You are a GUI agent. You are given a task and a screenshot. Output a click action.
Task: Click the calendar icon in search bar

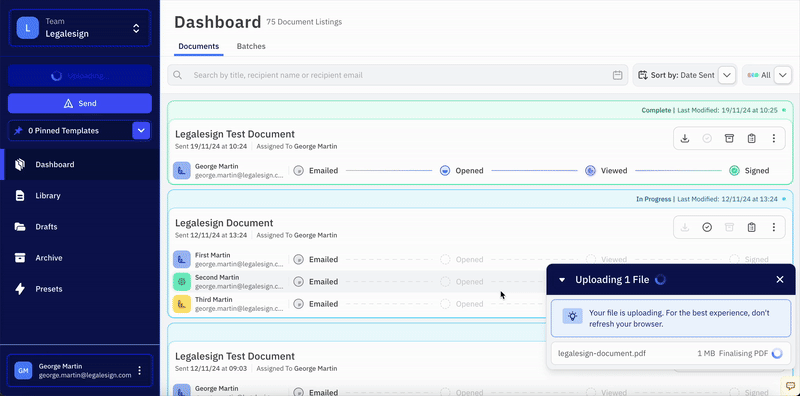(x=617, y=75)
